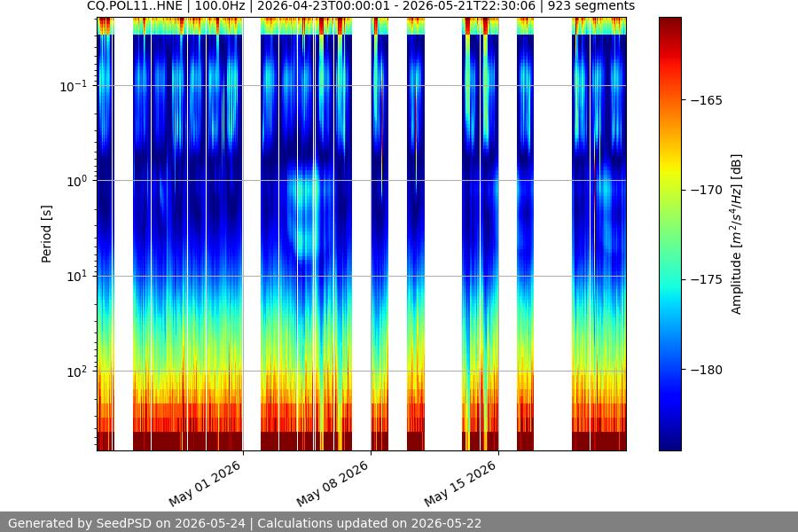This screenshot has height=532, width=798.
Task: Click the 10¹ period tick label
Action: pos(76,277)
